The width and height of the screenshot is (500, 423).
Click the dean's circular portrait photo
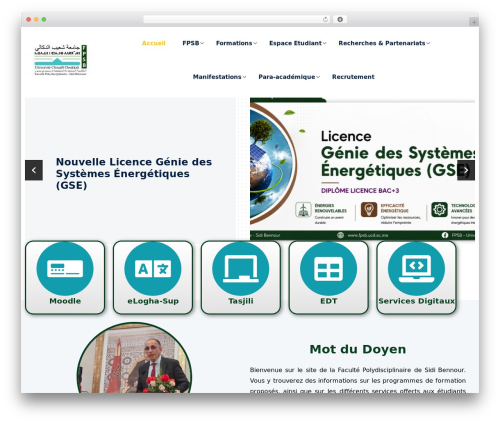click(134, 357)
